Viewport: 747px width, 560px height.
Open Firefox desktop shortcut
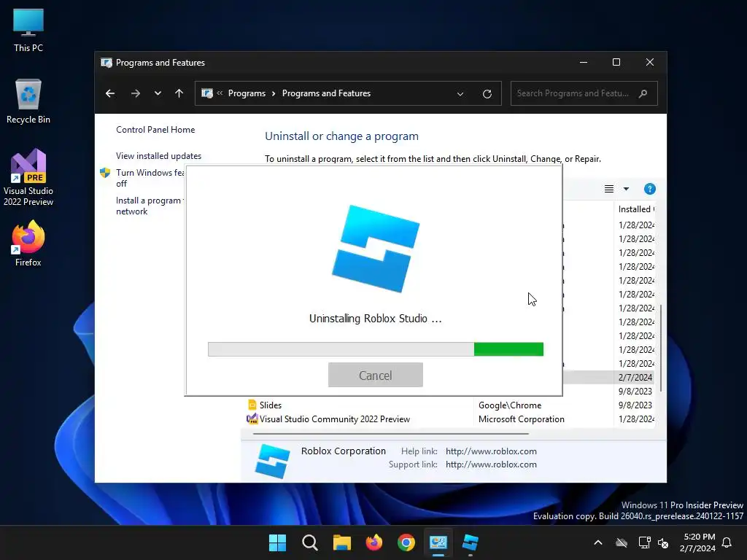click(x=28, y=244)
